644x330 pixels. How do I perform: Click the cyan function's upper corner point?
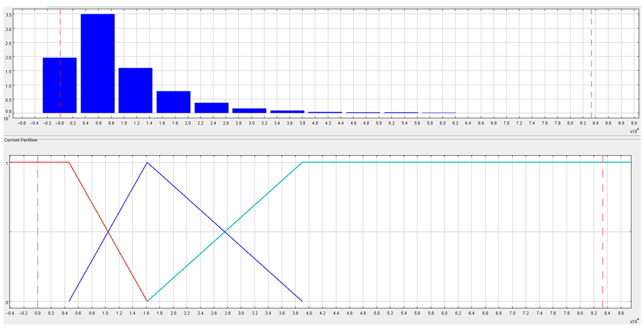pos(303,162)
